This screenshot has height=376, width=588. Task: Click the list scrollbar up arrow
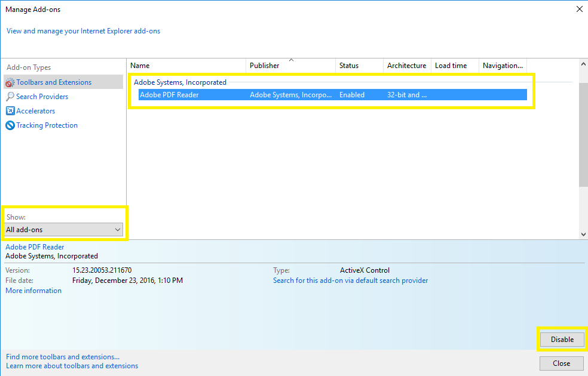pyautogui.click(x=583, y=64)
